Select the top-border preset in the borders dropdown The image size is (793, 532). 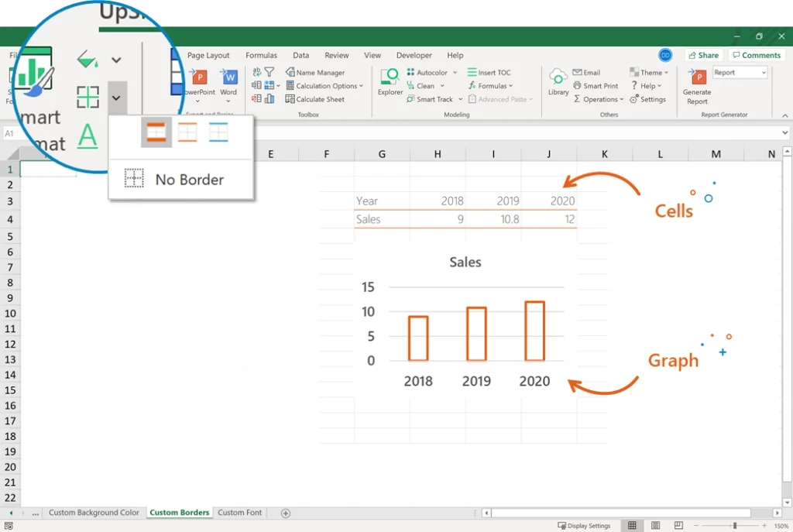(156, 132)
